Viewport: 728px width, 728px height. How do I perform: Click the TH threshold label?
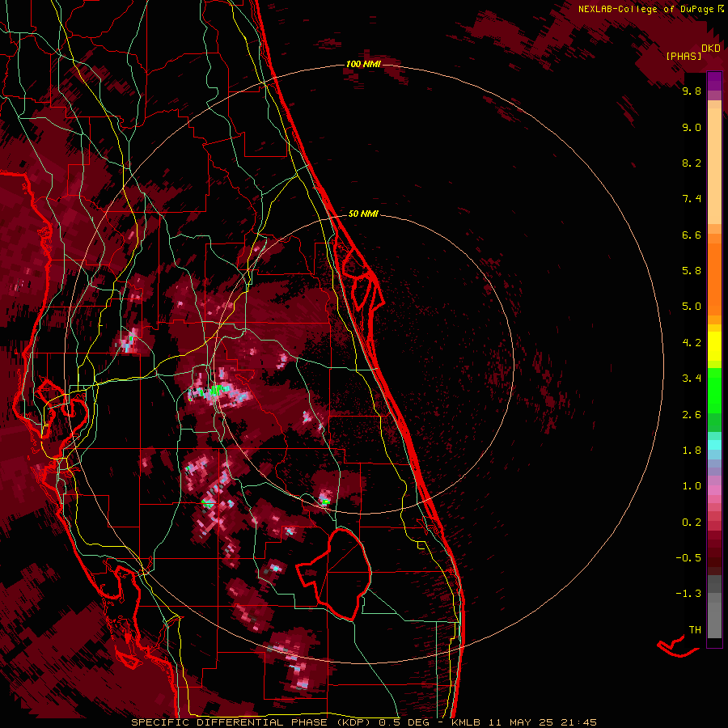[695, 630]
